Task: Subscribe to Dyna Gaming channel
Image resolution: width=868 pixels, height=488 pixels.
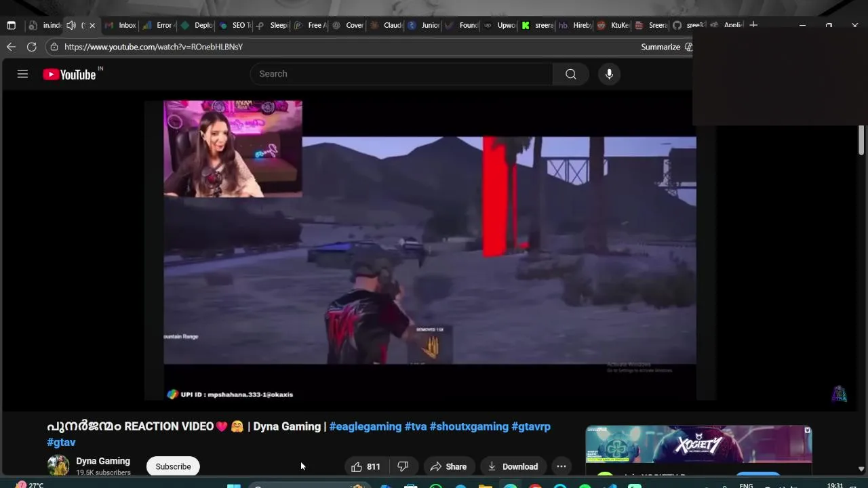Action: coord(173,466)
